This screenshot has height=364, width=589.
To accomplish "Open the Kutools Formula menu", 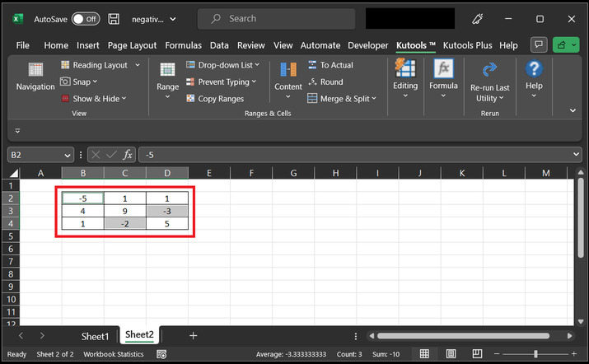I will coord(444,79).
